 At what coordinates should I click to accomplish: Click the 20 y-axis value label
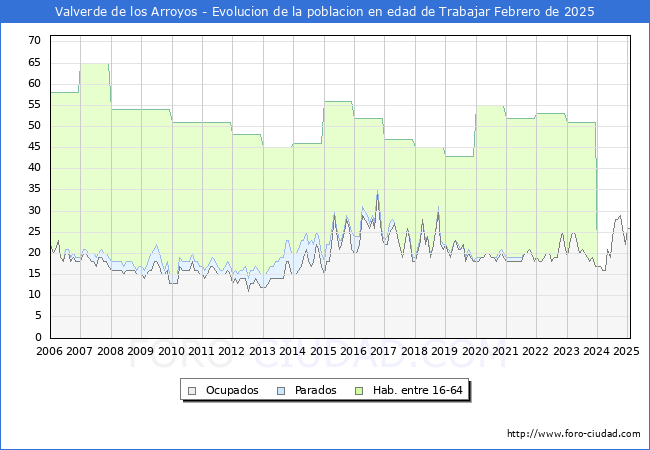coord(34,252)
